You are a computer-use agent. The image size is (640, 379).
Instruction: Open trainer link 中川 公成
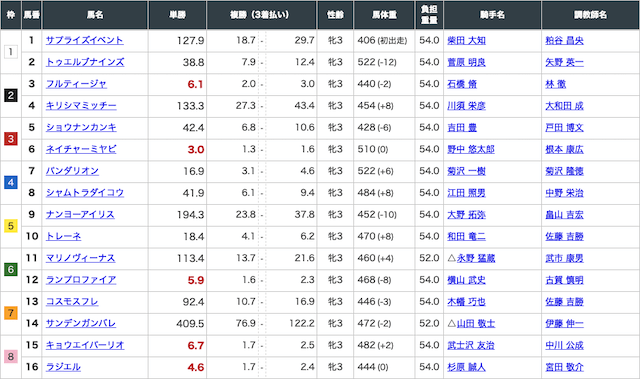(x=564, y=345)
